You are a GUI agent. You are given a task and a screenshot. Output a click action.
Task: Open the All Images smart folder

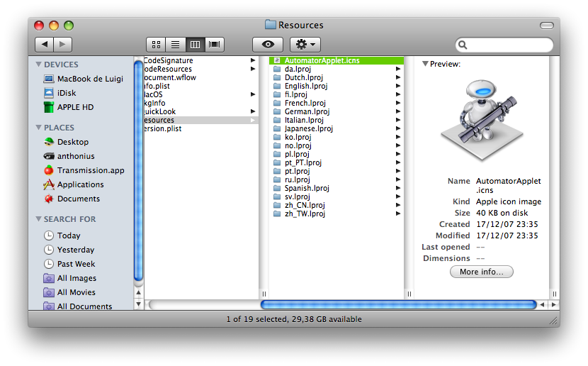[70, 278]
